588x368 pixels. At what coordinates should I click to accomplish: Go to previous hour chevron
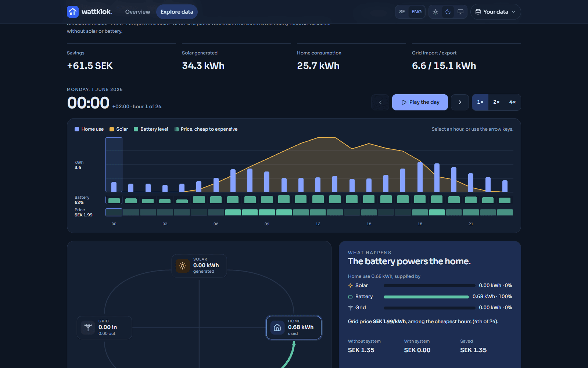(x=380, y=102)
